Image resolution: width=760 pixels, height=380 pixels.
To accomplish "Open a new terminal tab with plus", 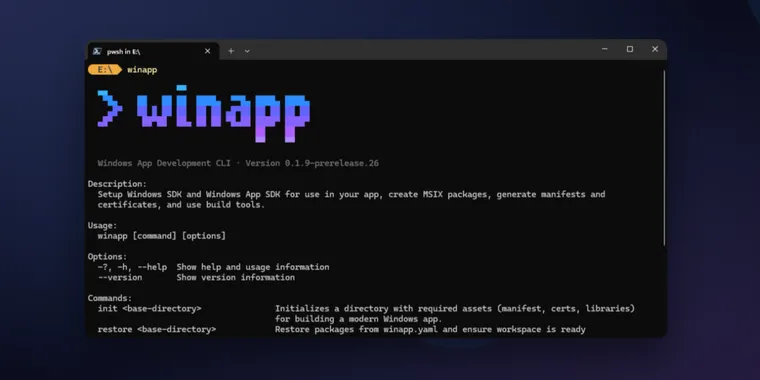I will (x=231, y=51).
